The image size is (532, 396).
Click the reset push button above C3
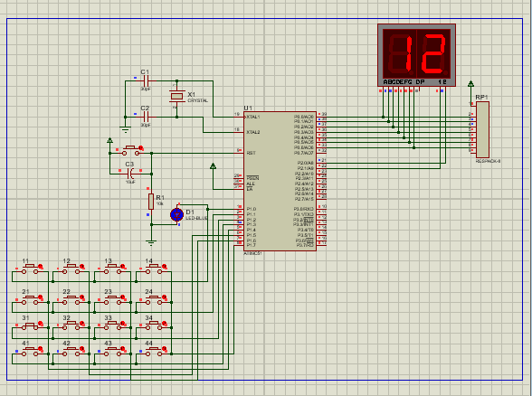pyautogui.click(x=131, y=150)
